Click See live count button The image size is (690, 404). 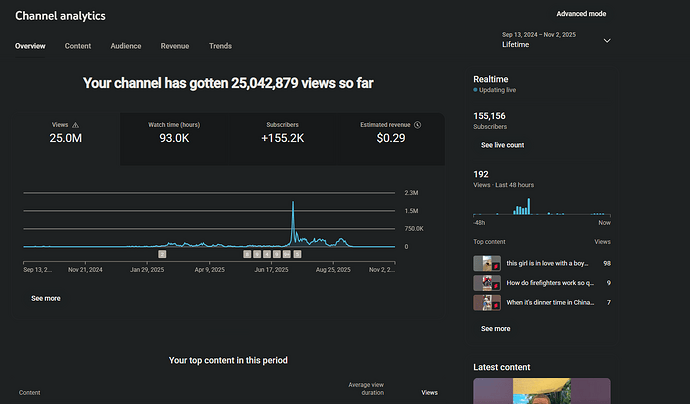pyautogui.click(x=502, y=145)
